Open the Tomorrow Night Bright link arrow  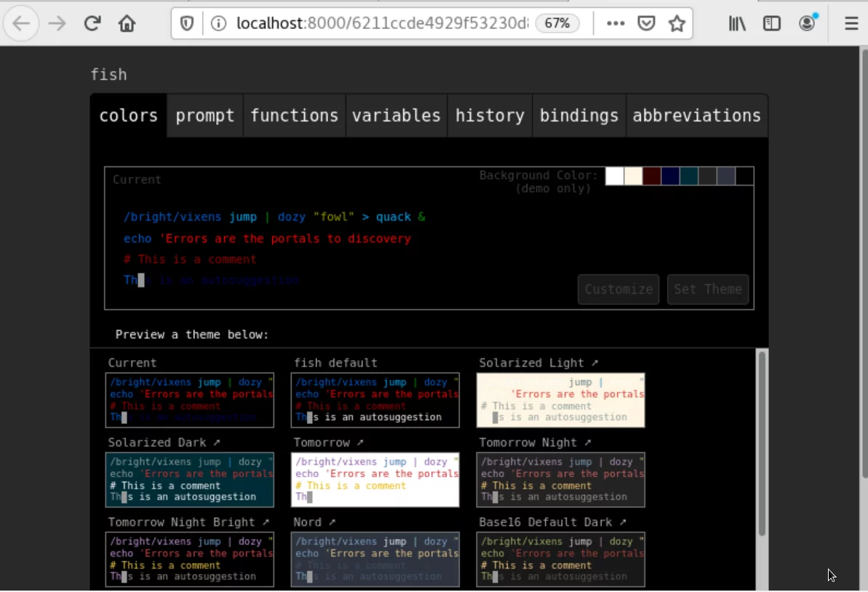coord(266,521)
